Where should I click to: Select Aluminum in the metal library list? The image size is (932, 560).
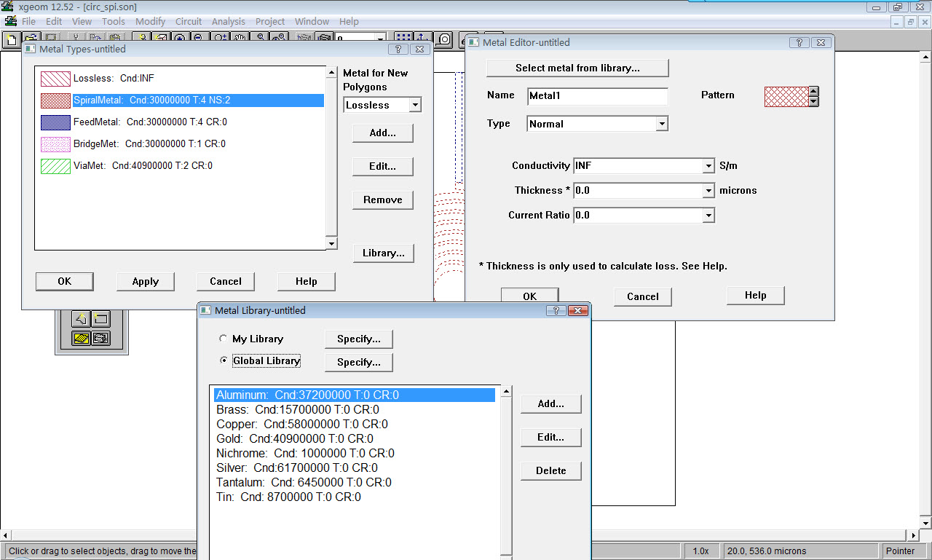(355, 395)
